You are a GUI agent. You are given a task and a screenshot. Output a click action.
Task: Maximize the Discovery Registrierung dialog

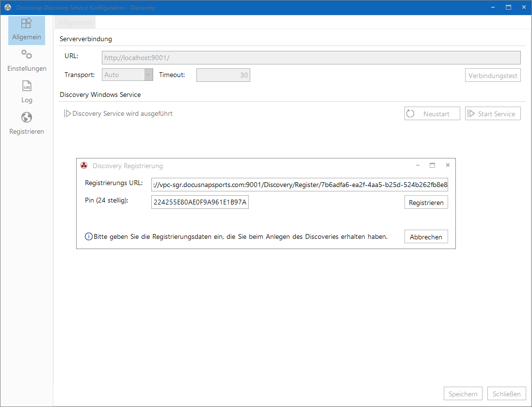432,165
